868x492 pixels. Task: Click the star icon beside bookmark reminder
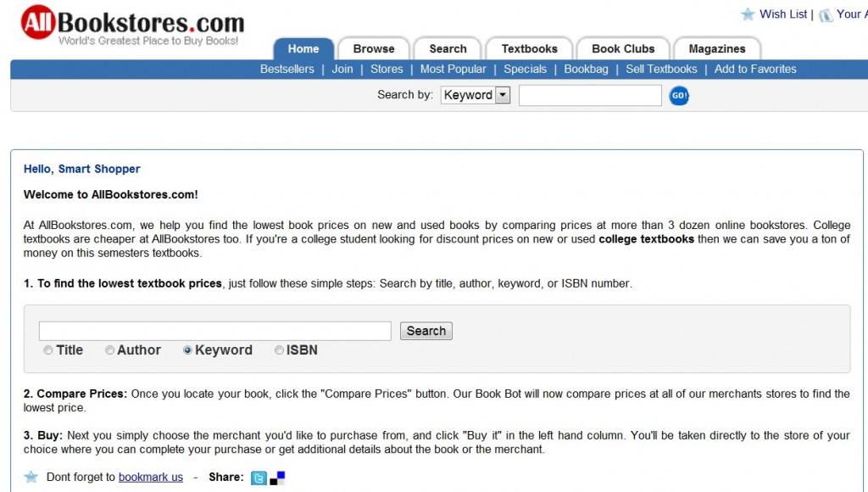click(31, 477)
